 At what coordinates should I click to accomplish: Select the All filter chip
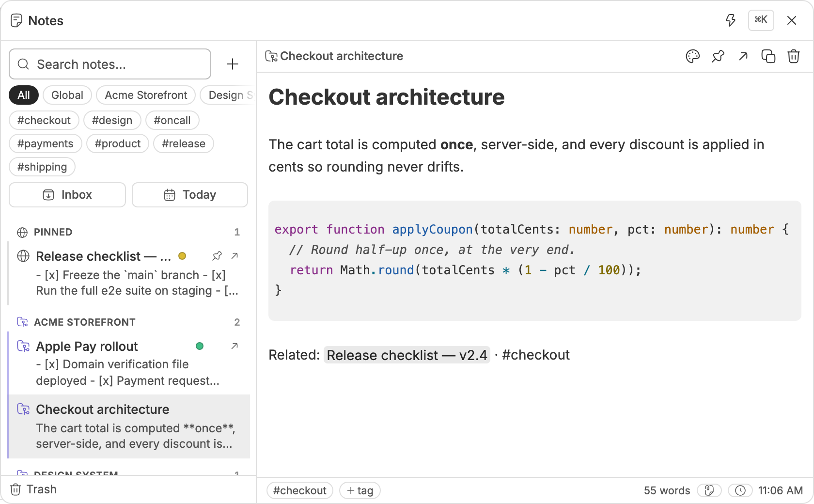[24, 95]
